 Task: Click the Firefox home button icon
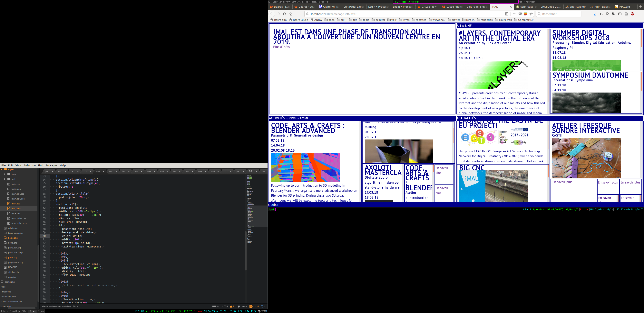[291, 14]
